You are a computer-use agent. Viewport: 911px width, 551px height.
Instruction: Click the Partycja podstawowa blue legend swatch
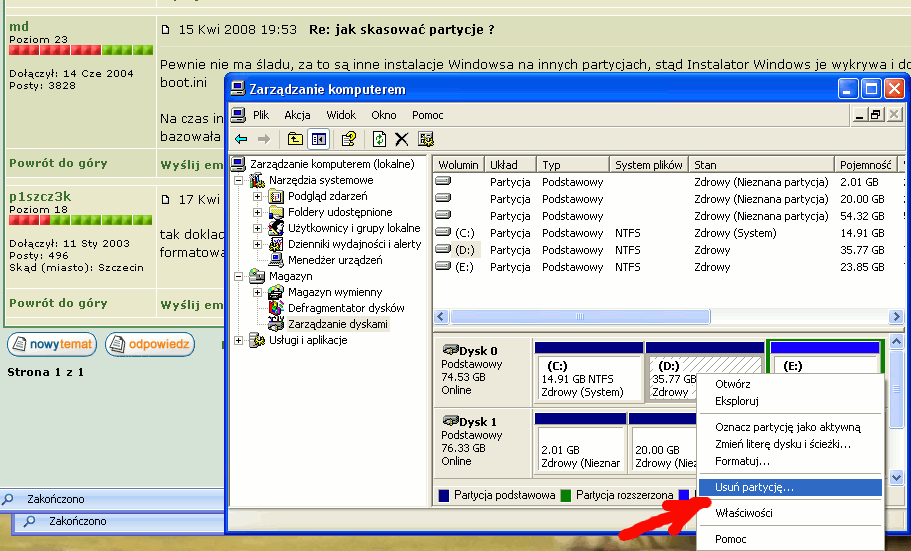point(444,495)
